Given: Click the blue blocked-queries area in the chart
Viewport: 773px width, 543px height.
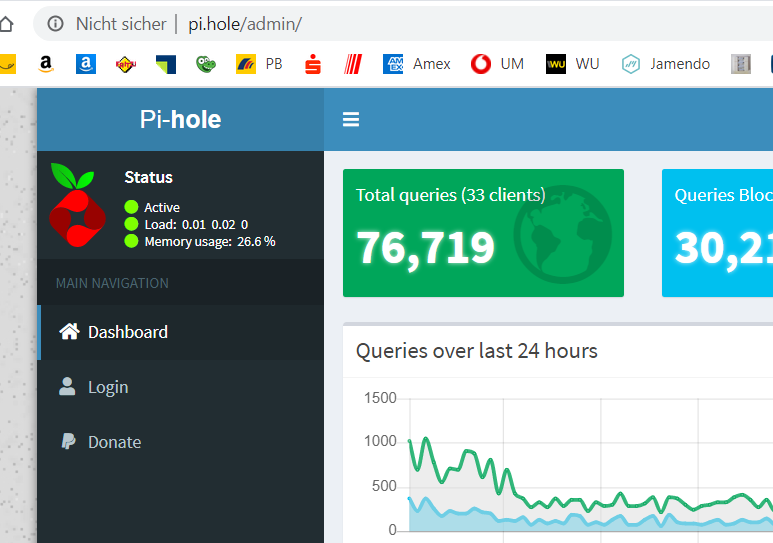Looking at the screenshot, I should [x=493, y=524].
